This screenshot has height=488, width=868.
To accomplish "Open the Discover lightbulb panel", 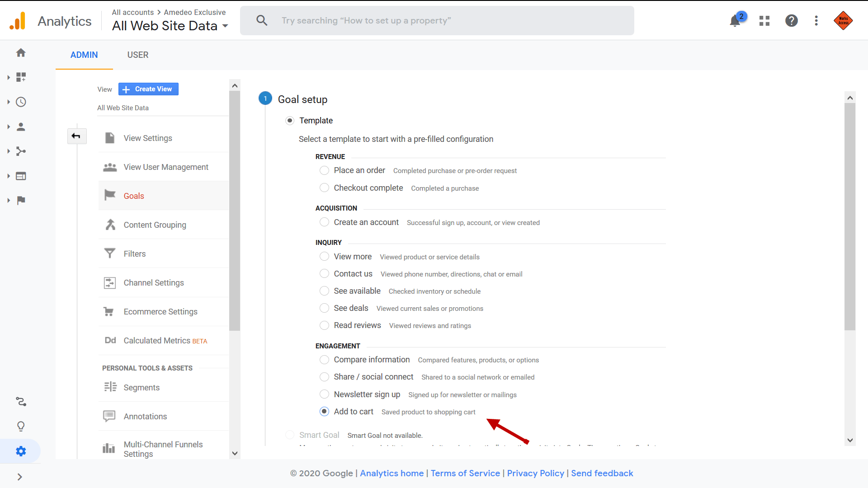I will [21, 426].
